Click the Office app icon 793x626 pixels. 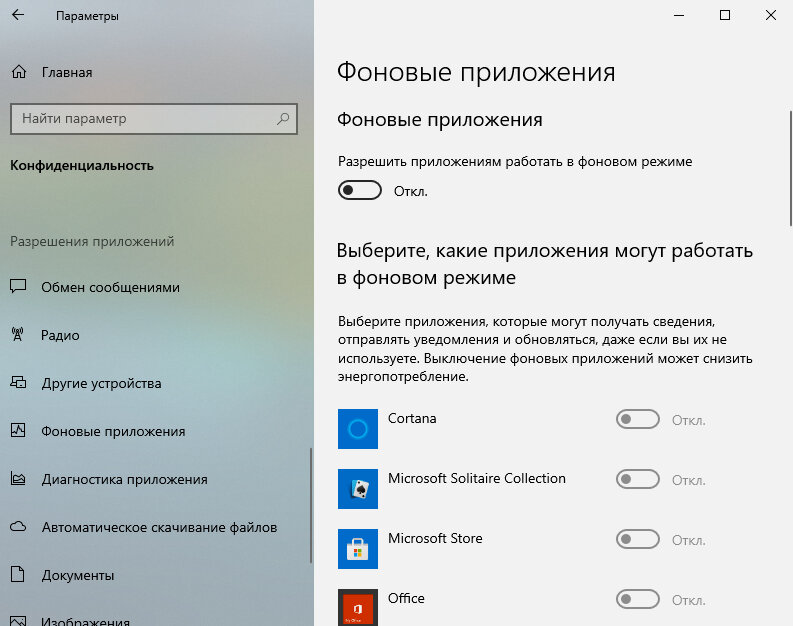pyautogui.click(x=358, y=607)
